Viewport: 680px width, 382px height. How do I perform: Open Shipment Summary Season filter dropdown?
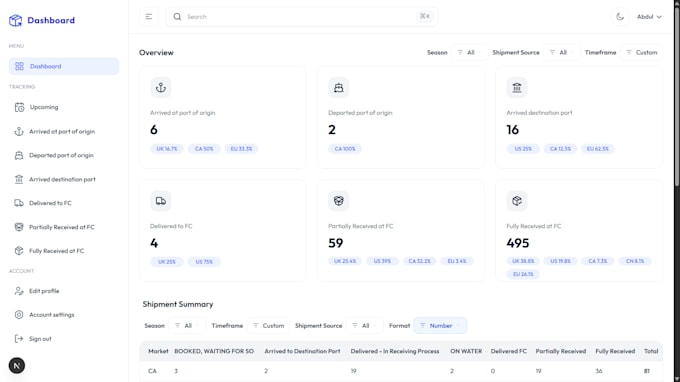tap(187, 326)
